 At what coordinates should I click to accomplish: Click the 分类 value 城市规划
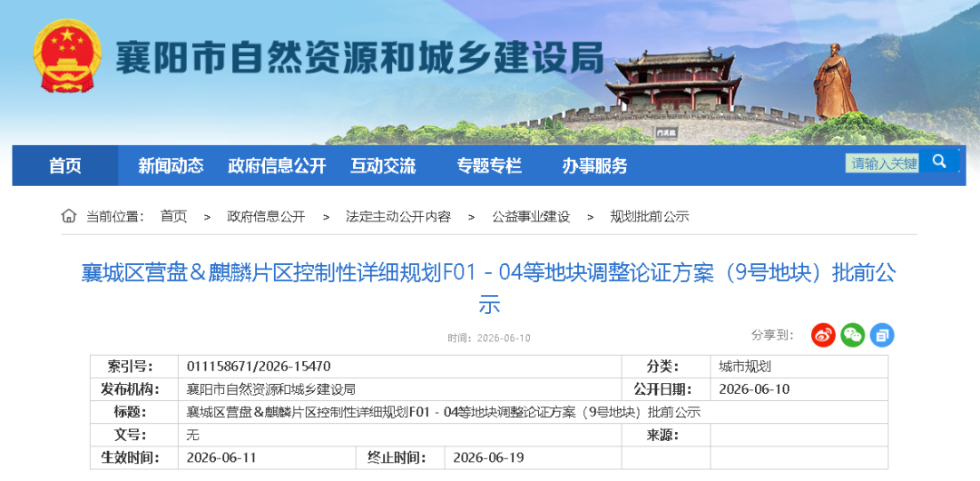745,367
